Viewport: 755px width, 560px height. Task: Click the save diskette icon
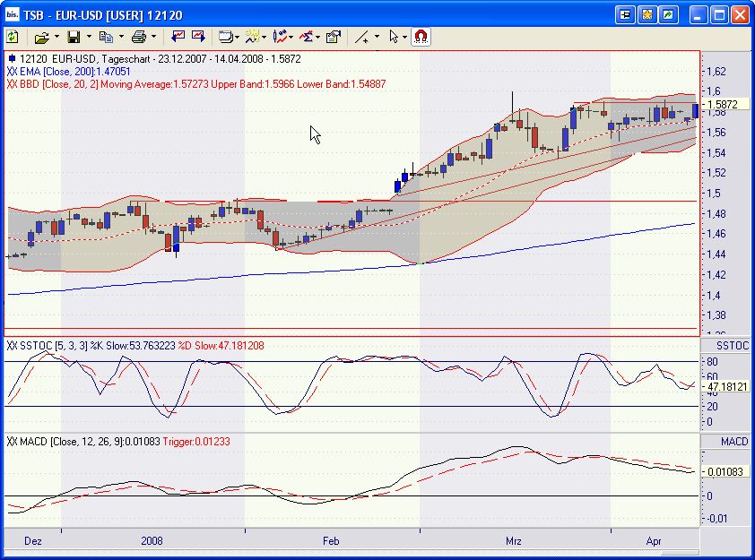tap(74, 37)
